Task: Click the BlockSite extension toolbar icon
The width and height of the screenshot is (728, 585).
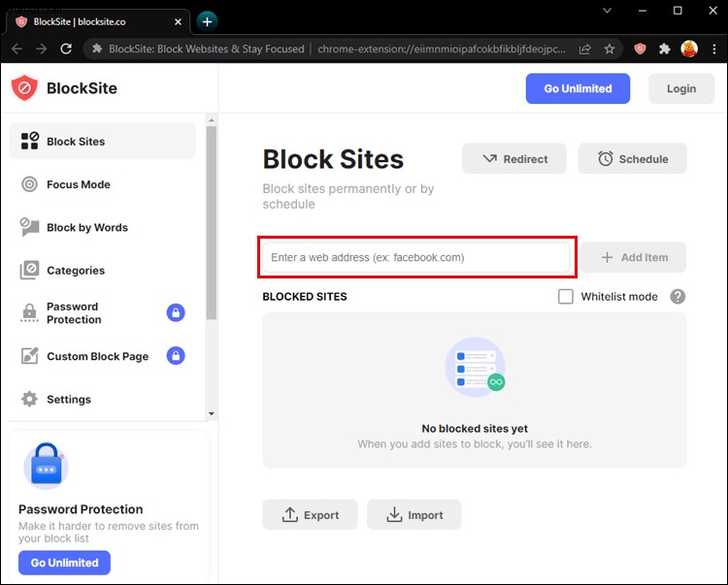Action: pyautogui.click(x=640, y=49)
